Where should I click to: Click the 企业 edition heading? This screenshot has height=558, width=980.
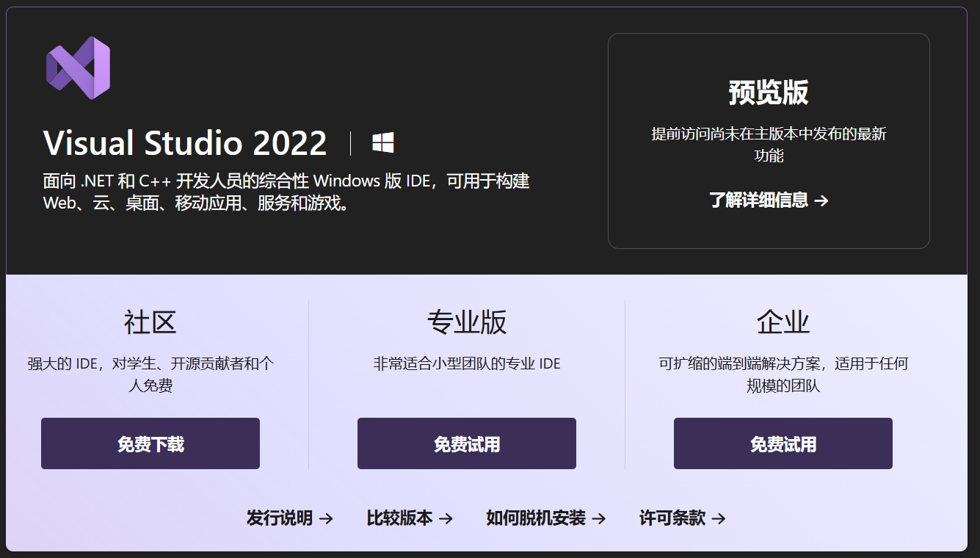(783, 322)
